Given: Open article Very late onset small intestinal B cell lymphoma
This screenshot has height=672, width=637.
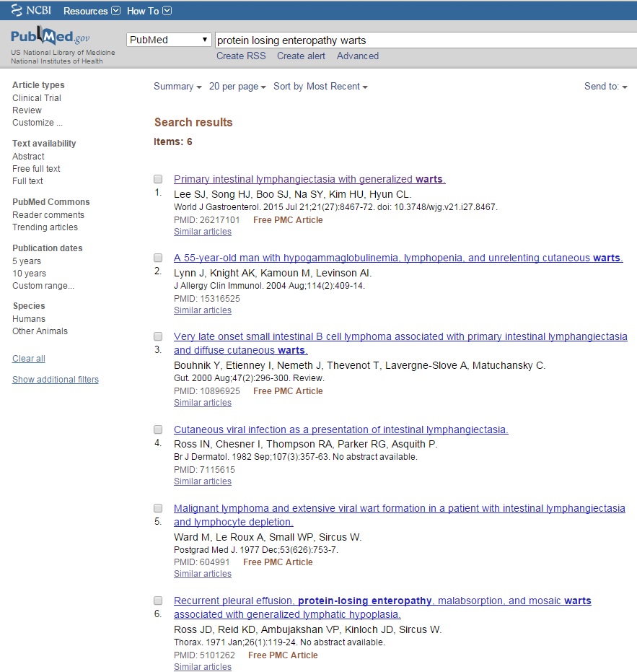Looking at the screenshot, I should (x=400, y=344).
